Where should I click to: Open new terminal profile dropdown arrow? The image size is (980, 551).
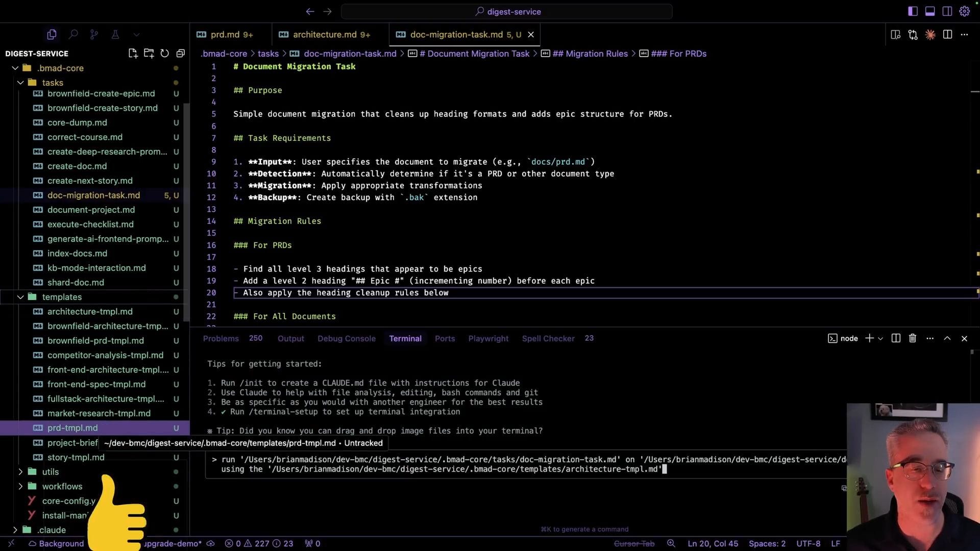(880, 339)
